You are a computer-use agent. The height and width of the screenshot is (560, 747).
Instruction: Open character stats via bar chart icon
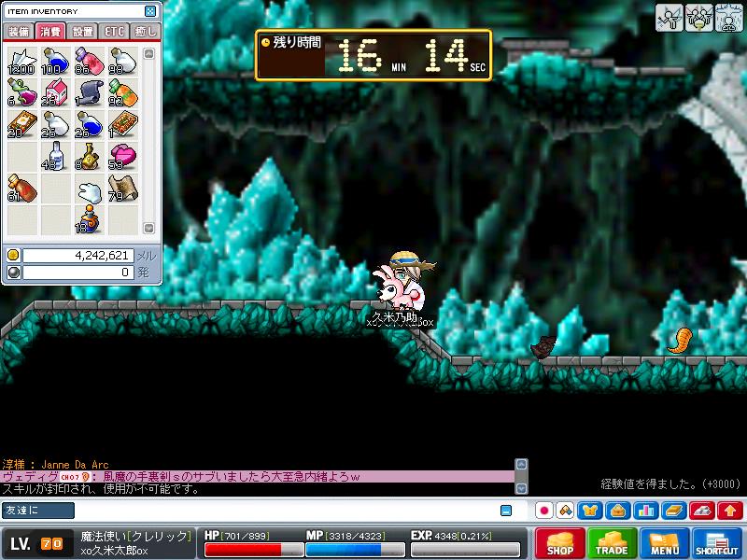pos(646,511)
